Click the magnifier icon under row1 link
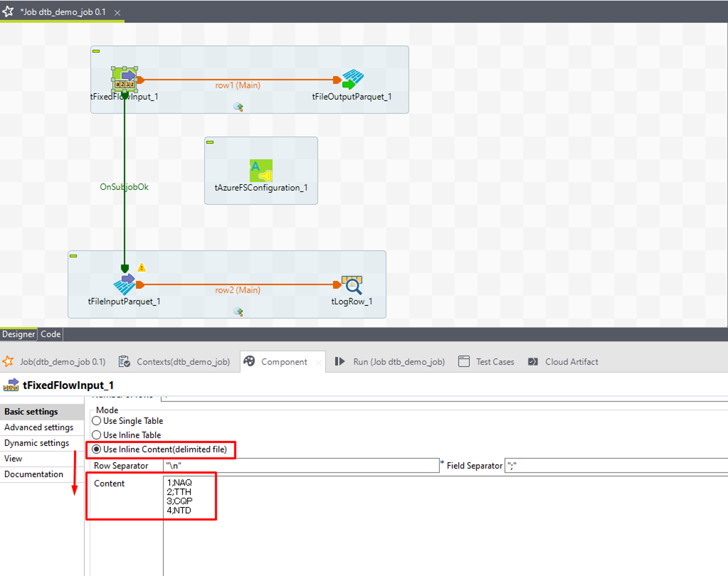This screenshot has width=728, height=576. click(x=238, y=107)
